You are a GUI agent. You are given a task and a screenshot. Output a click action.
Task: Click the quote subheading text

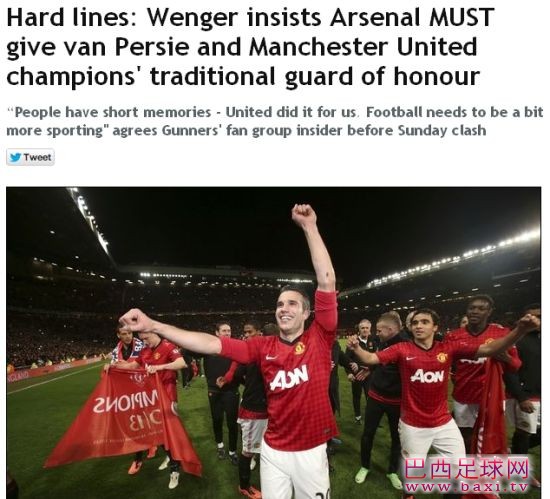275,121
